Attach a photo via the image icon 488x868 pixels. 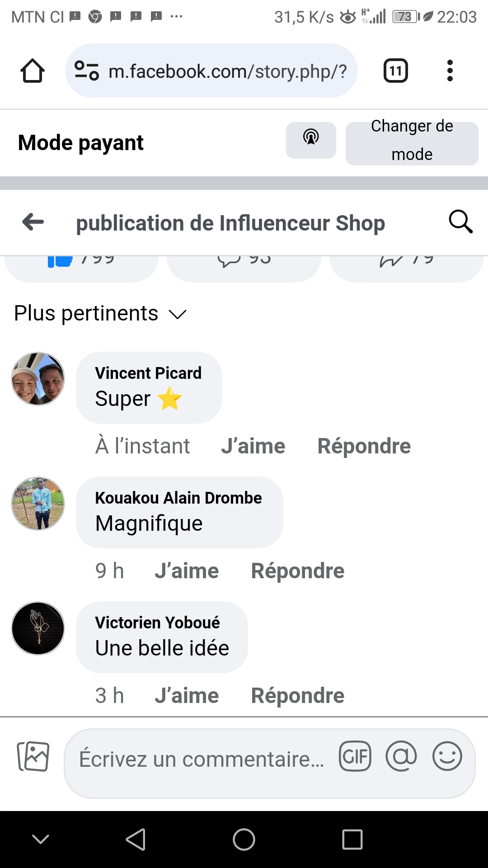pyautogui.click(x=33, y=756)
